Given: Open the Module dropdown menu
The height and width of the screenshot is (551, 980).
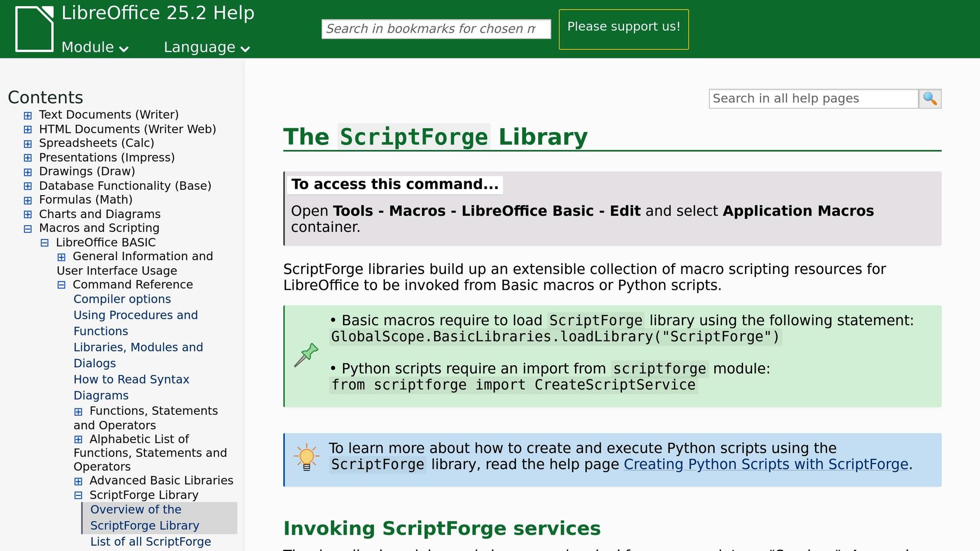Looking at the screenshot, I should (x=95, y=47).
